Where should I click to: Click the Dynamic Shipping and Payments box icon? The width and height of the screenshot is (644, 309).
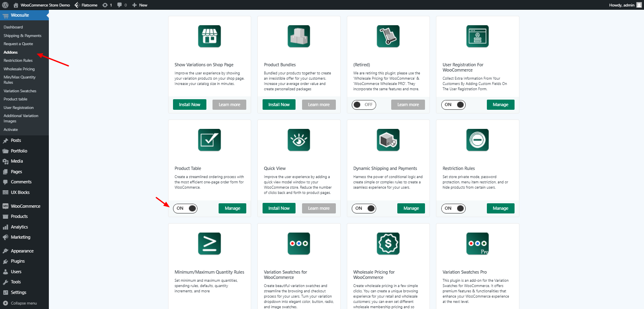(x=388, y=140)
